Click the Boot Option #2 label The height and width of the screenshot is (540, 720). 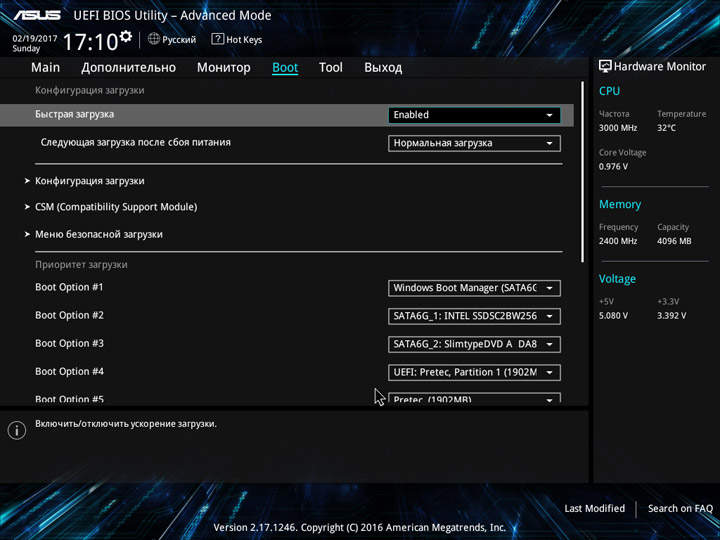coord(69,315)
